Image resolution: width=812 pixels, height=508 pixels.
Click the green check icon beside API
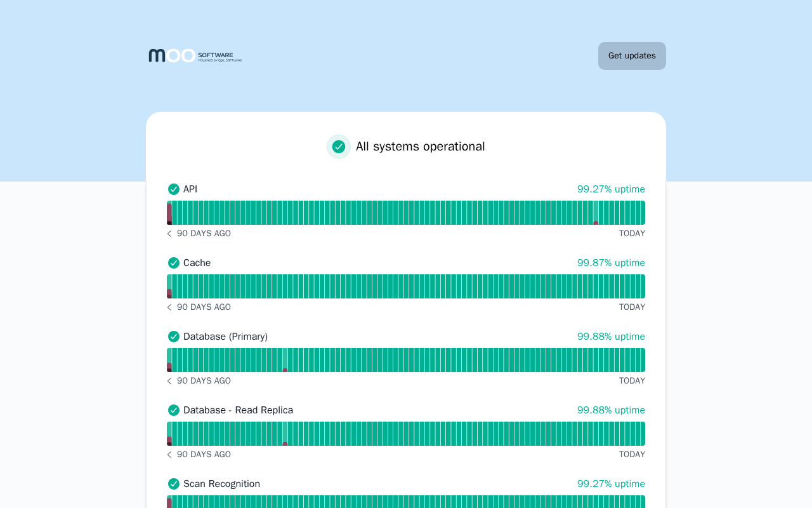(174, 189)
